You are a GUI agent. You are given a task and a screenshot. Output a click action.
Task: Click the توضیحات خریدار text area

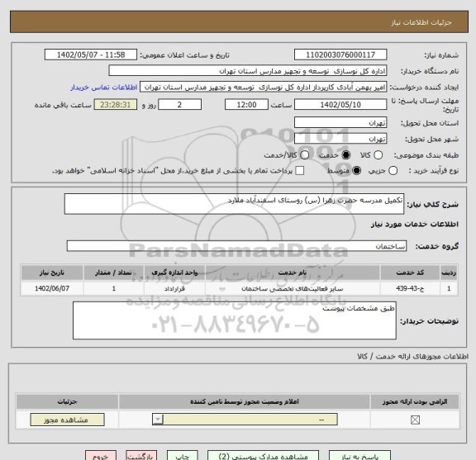pyautogui.click(x=235, y=320)
